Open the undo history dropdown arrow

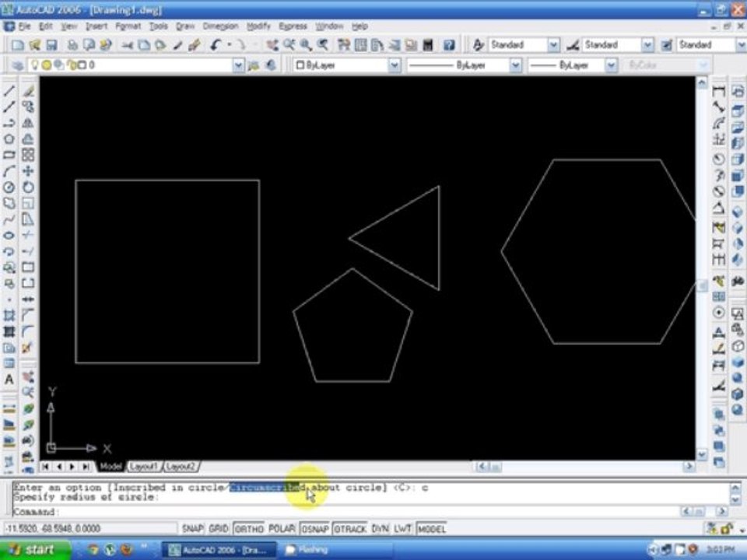pyautogui.click(x=229, y=45)
